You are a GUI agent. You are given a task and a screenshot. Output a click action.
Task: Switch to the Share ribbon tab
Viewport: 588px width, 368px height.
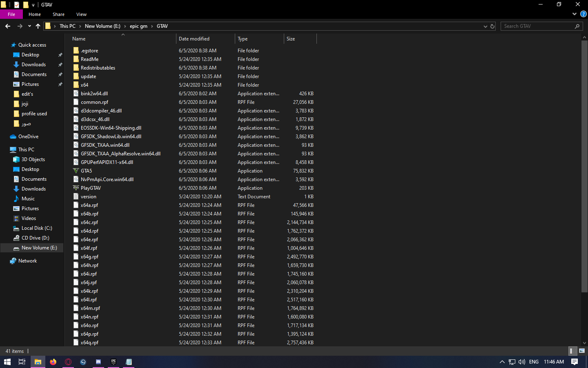[58, 14]
